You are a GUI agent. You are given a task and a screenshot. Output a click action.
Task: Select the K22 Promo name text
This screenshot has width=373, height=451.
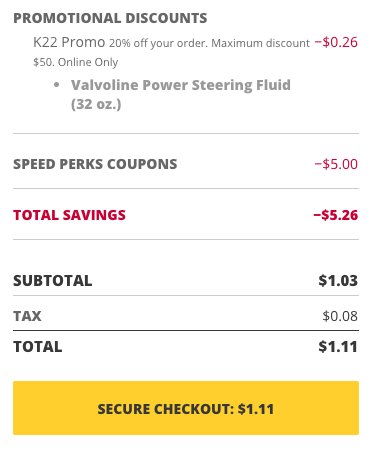tap(69, 42)
